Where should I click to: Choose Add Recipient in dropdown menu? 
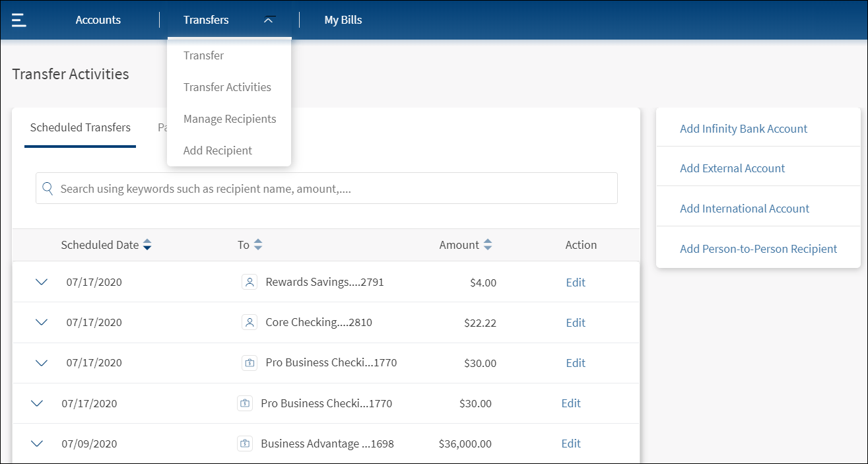click(218, 150)
